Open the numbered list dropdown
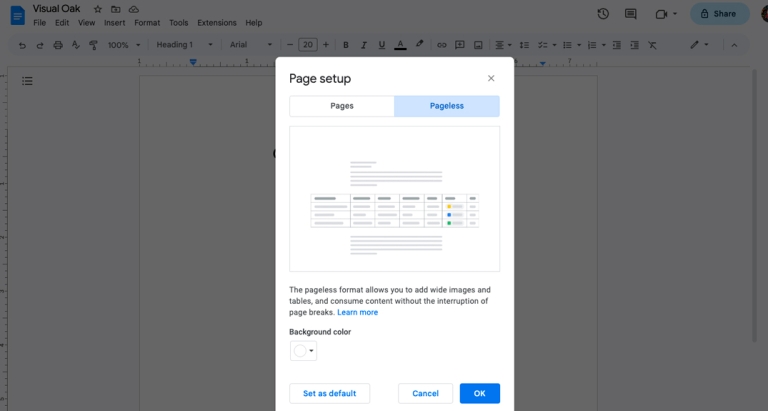The width and height of the screenshot is (768, 411). (x=596, y=45)
